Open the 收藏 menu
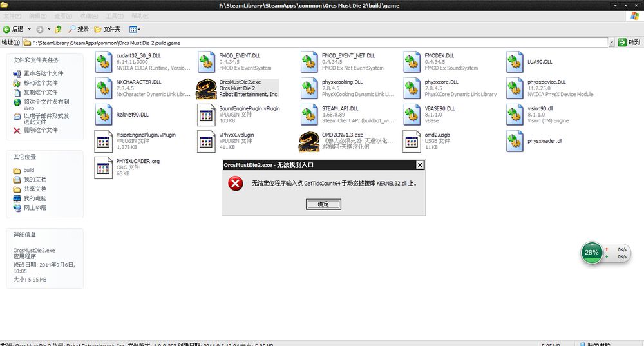The image size is (644, 346). click(x=89, y=16)
